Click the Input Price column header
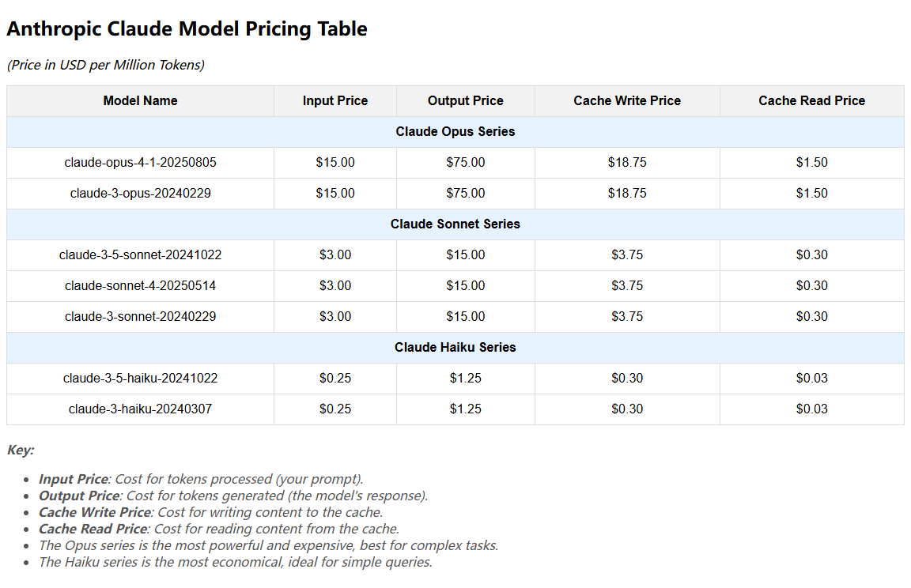911x588 pixels. point(335,101)
